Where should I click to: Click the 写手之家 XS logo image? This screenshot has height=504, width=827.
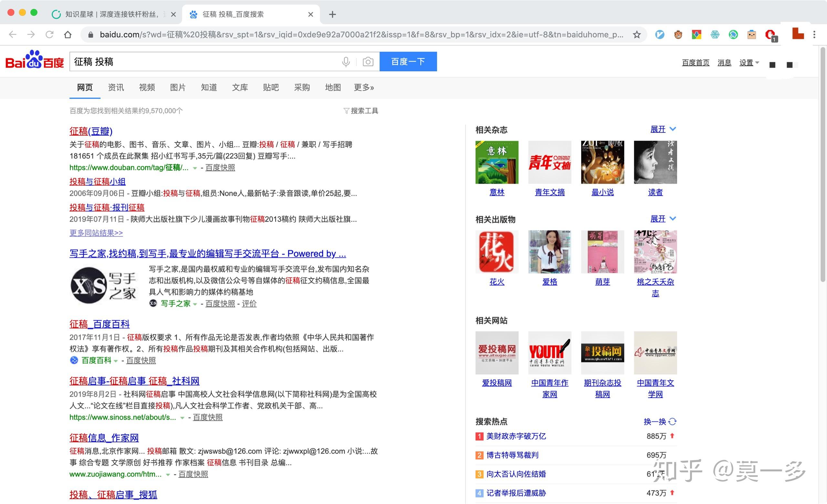click(104, 286)
